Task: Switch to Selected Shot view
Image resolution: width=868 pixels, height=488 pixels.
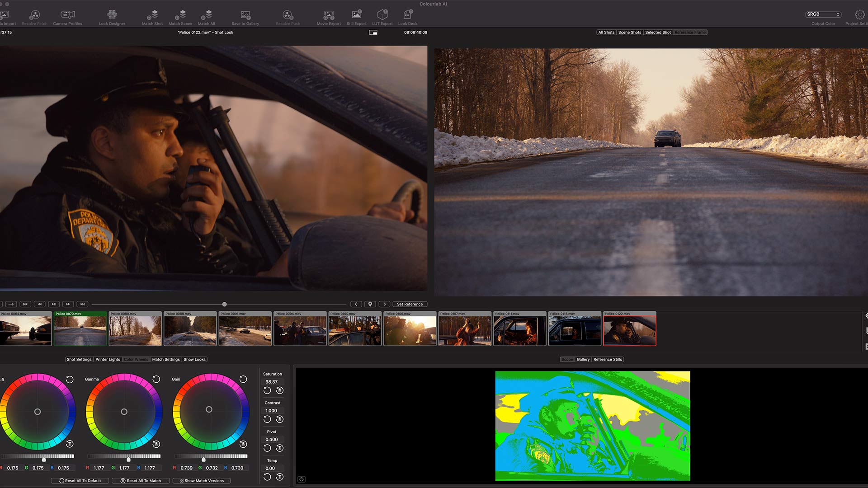Action: (x=658, y=33)
